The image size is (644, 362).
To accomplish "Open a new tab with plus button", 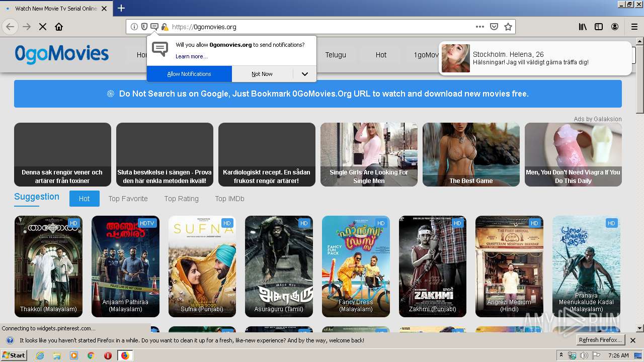I will pos(121,8).
